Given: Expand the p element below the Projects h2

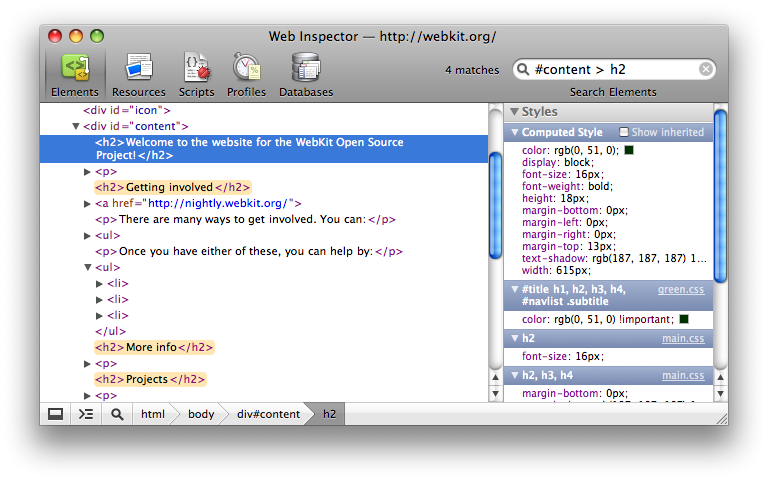Looking at the screenshot, I should pyautogui.click(x=87, y=396).
